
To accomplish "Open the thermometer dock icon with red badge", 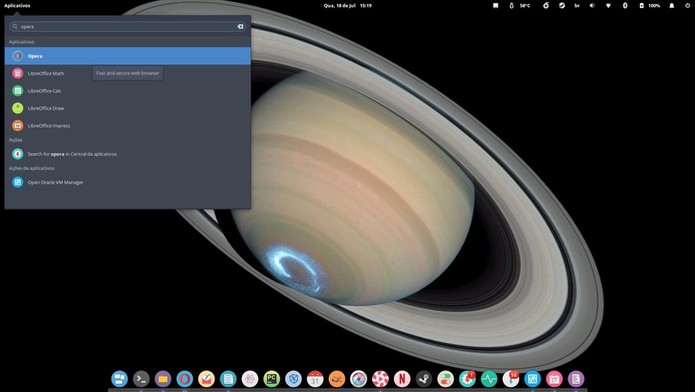I will point(510,379).
